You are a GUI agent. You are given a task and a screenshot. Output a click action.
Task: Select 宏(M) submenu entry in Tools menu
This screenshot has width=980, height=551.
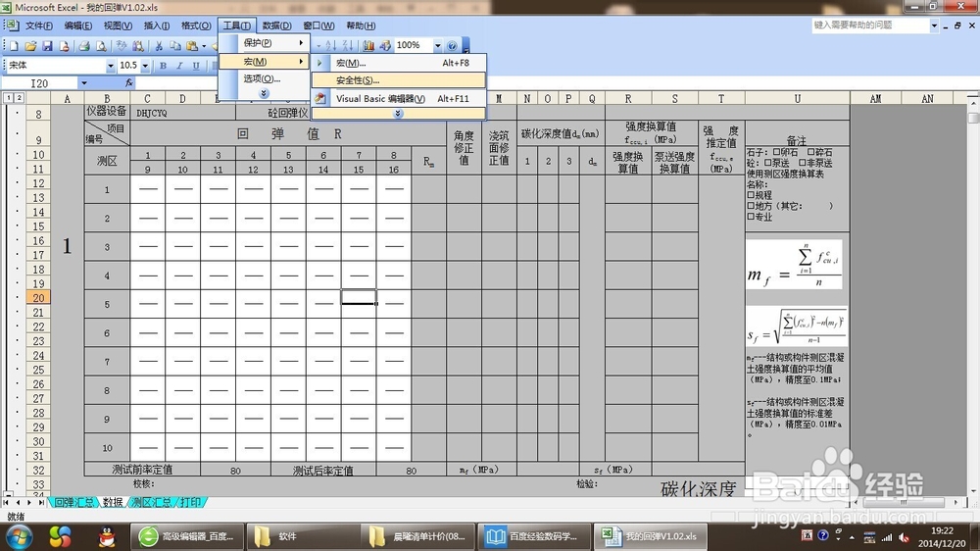[x=265, y=62]
